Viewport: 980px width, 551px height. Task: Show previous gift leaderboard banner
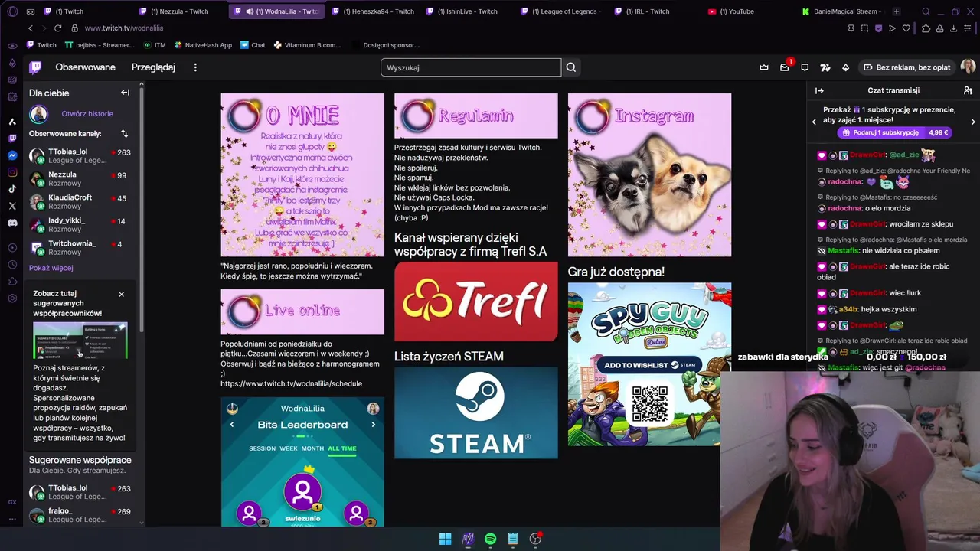(x=814, y=122)
